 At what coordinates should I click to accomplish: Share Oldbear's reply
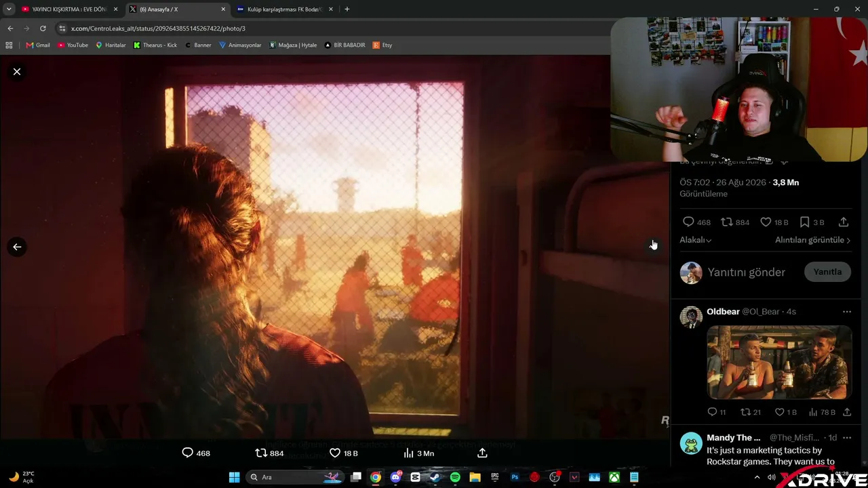847,412
